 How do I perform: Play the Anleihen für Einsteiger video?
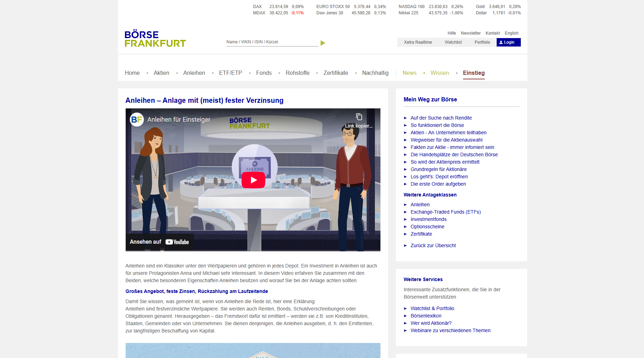click(253, 180)
